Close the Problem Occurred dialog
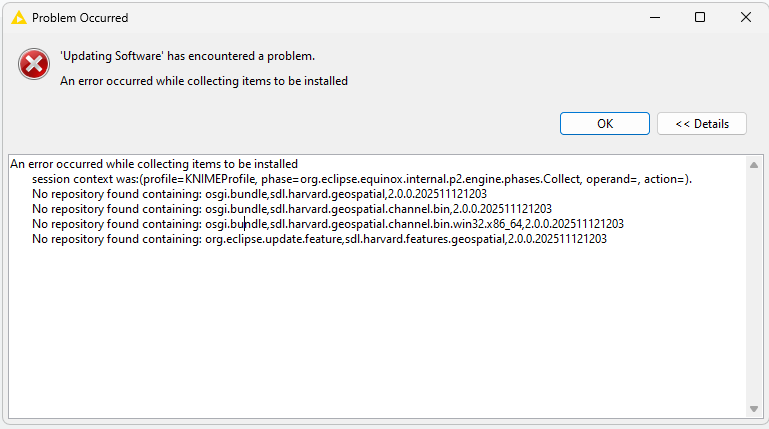This screenshot has width=769, height=429. 746,18
